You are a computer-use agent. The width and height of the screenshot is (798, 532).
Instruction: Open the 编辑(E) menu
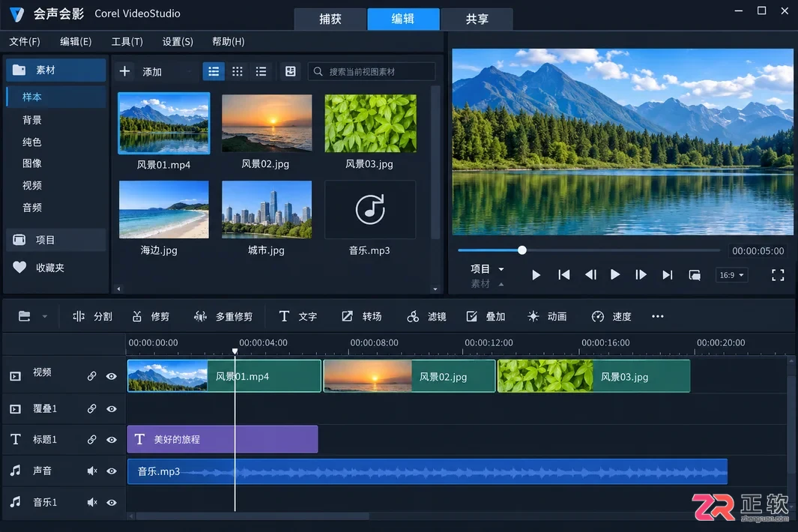(x=76, y=42)
